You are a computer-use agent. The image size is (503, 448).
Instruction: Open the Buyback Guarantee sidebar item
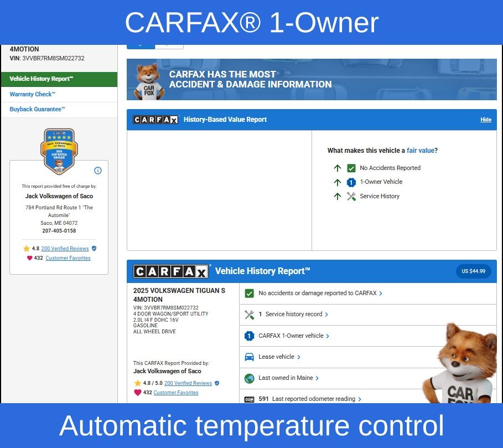(x=37, y=110)
